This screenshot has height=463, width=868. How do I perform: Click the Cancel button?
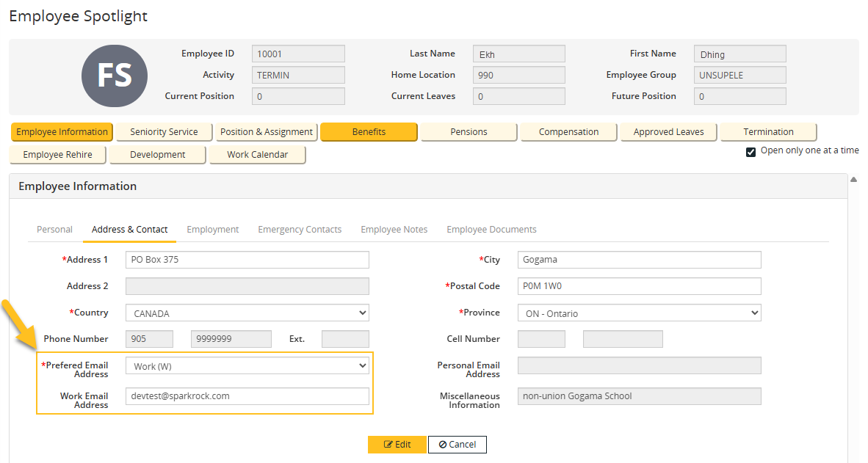[457, 444]
